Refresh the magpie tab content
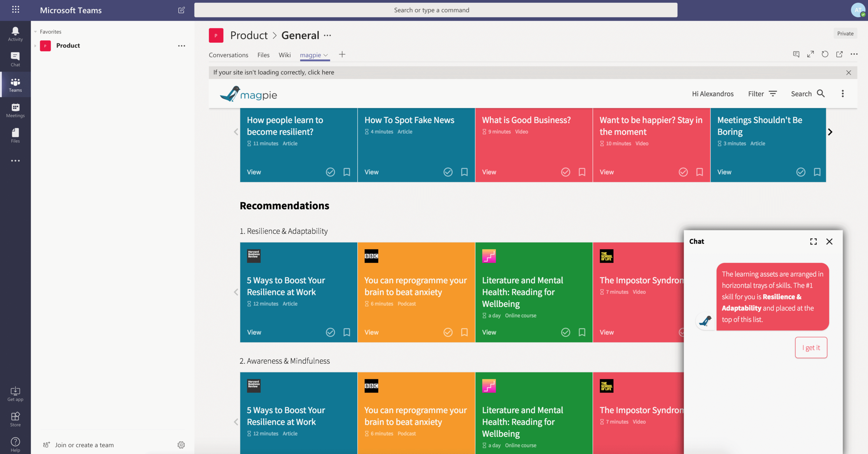 (825, 54)
